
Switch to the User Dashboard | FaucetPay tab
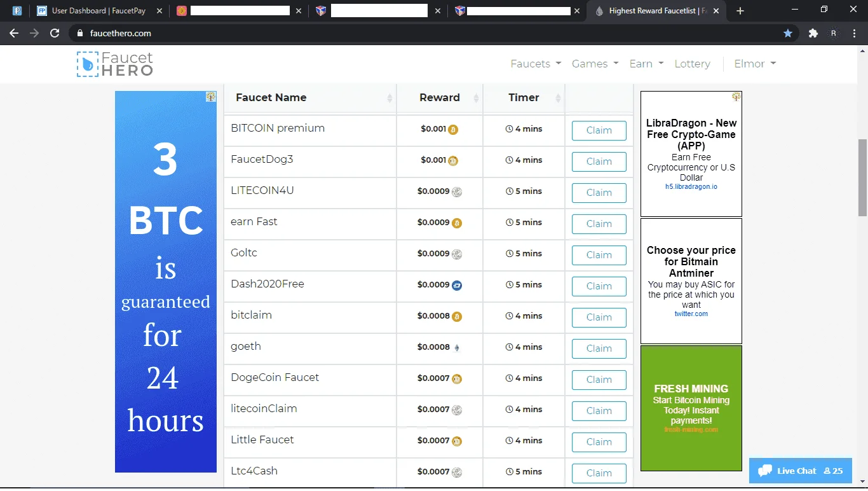[x=99, y=11]
